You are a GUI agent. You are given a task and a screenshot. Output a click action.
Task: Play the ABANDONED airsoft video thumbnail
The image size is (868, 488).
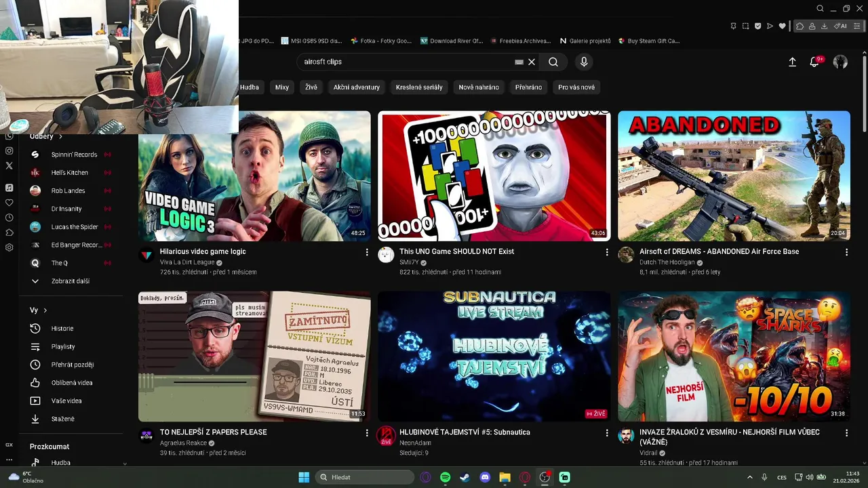734,176
